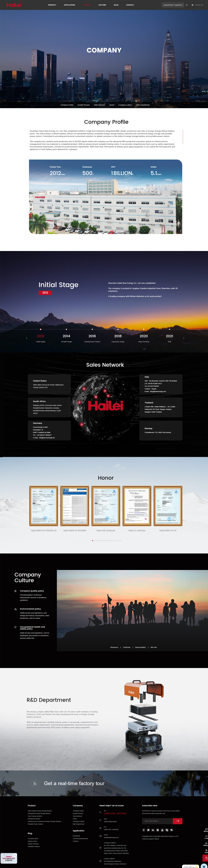Click the Hailei logo in the navigation bar
The image size is (208, 868).
(14, 5)
